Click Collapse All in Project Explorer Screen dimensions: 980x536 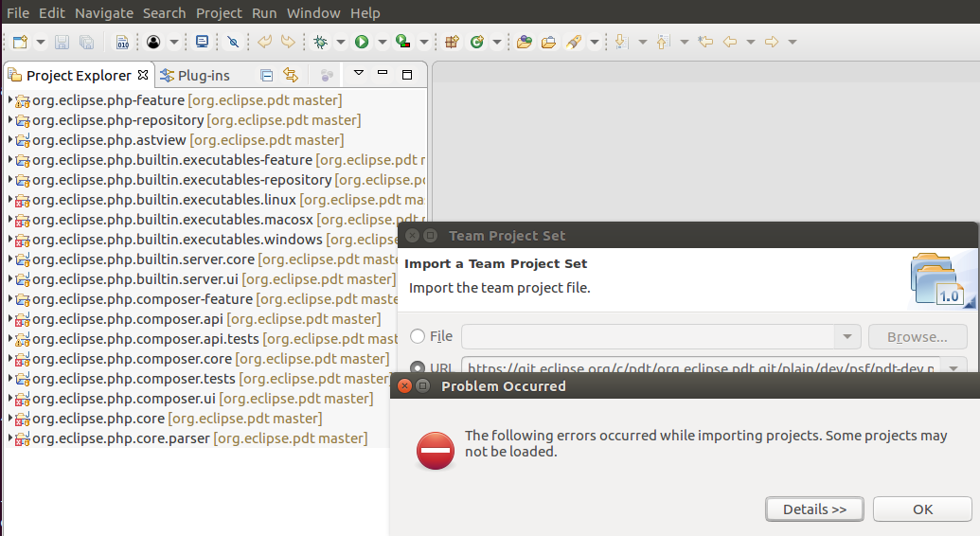click(x=267, y=76)
